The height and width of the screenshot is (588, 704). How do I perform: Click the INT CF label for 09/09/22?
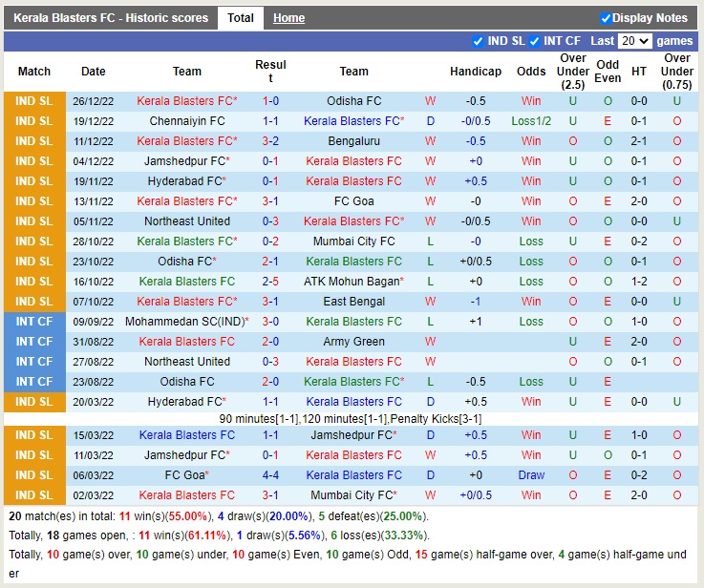34,322
